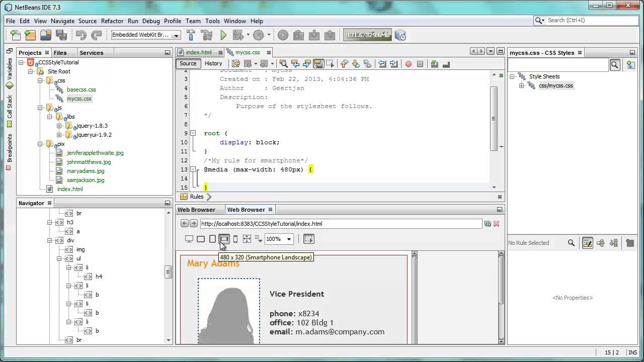644x362 pixels.
Task: Run the project with green play icon
Action: tap(224, 35)
